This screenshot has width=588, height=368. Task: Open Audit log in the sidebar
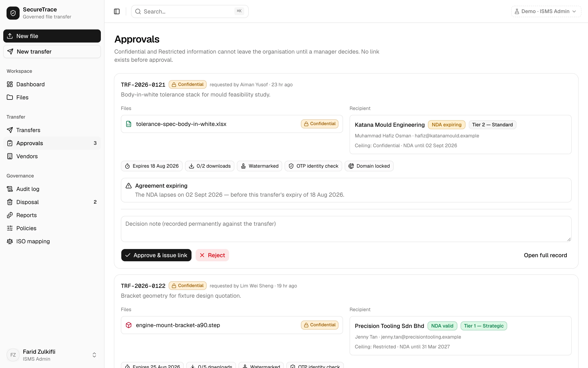click(x=52, y=189)
